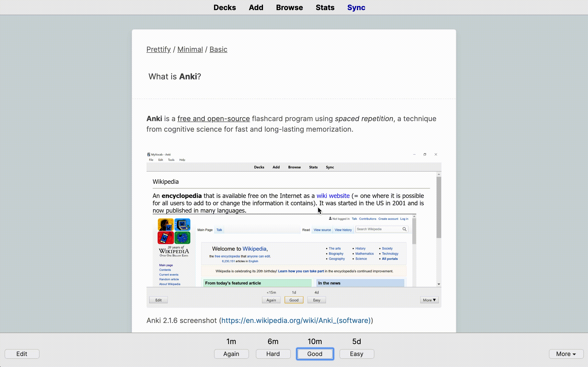Image resolution: width=588 pixels, height=367 pixels.
Task: Click the search magnifier in embedded Wikipedia
Action: 404,229
